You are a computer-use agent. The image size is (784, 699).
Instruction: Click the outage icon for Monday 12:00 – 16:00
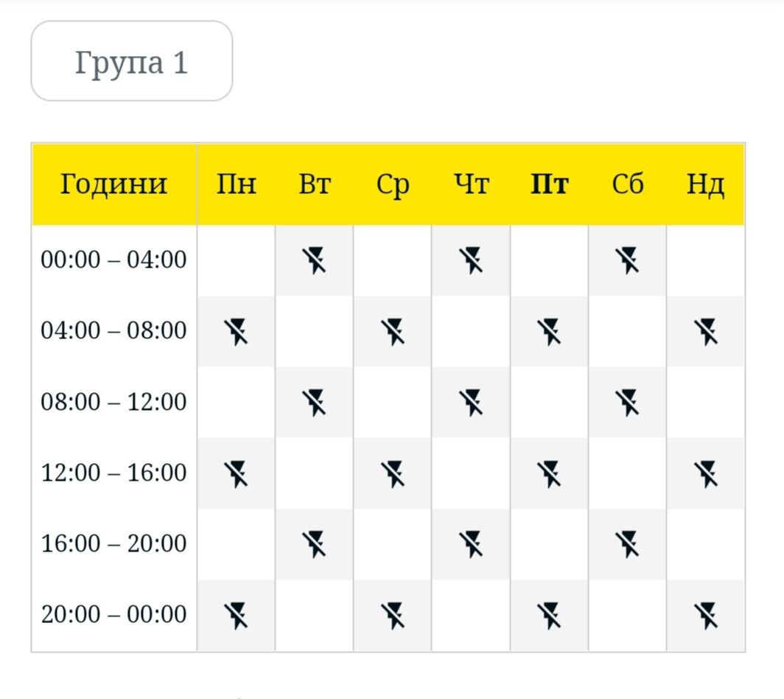(x=236, y=473)
